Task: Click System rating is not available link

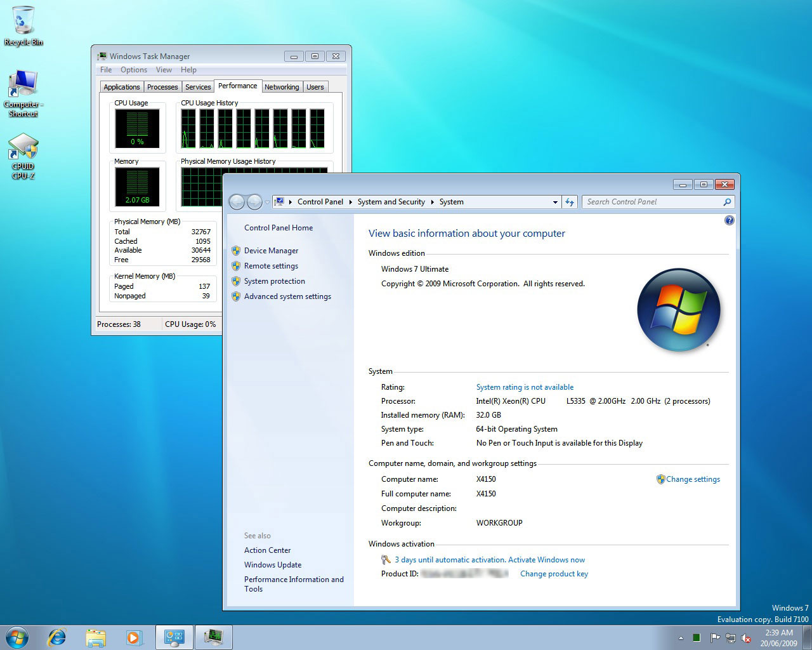Action: (525, 387)
